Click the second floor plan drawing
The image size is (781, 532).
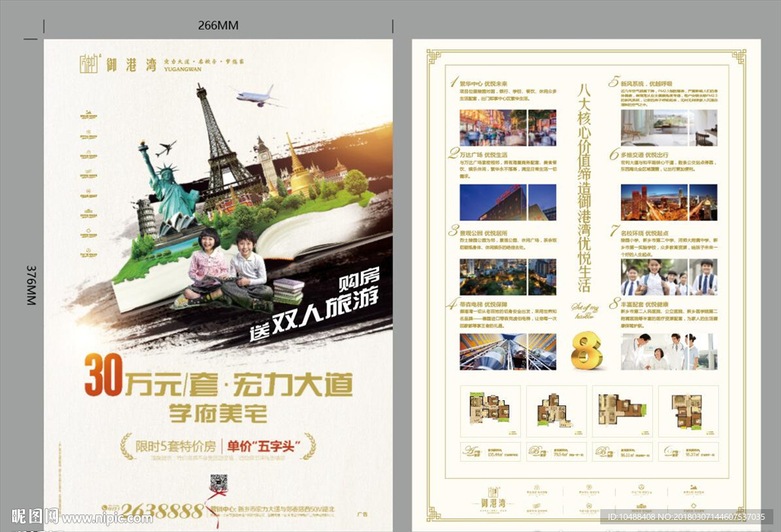pyautogui.click(x=556, y=411)
